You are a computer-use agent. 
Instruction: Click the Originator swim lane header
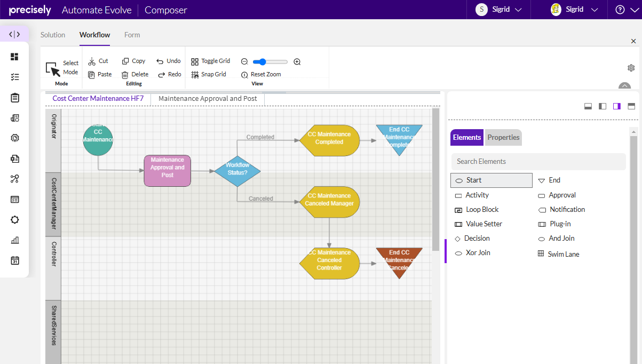tap(53, 140)
